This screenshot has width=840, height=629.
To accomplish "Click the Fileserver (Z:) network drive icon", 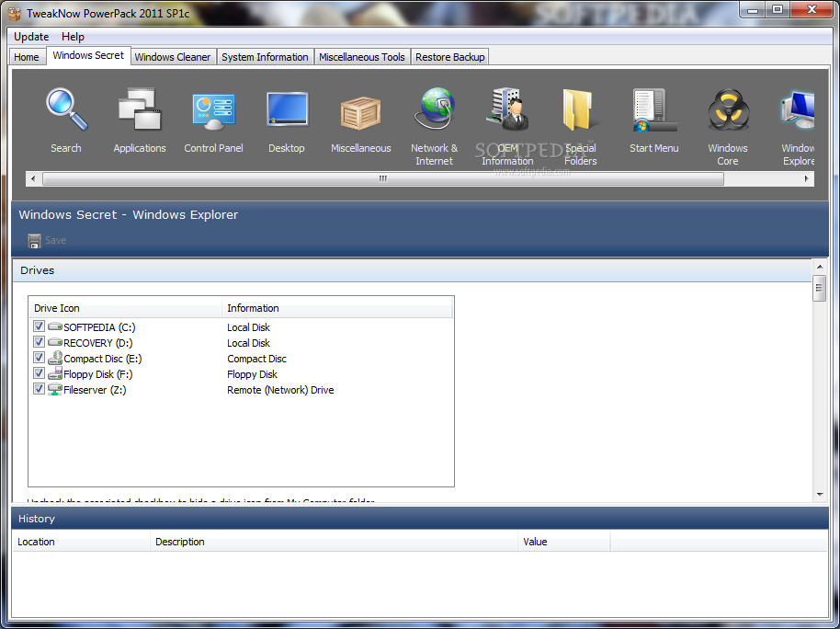I will [x=55, y=389].
